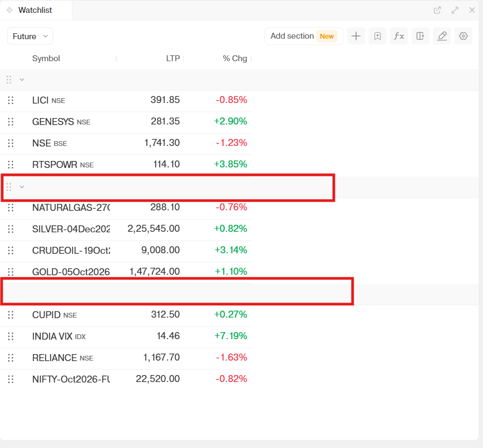Sort by the Symbol column header
Image resolution: width=483 pixels, height=448 pixels.
tap(46, 58)
